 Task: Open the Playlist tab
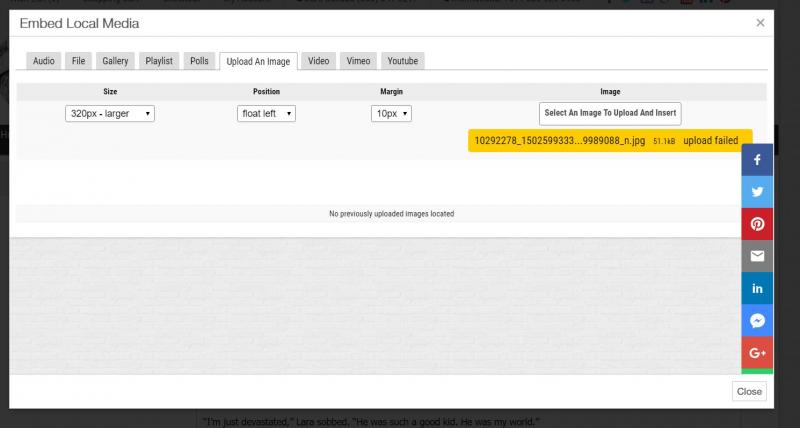pyautogui.click(x=159, y=61)
